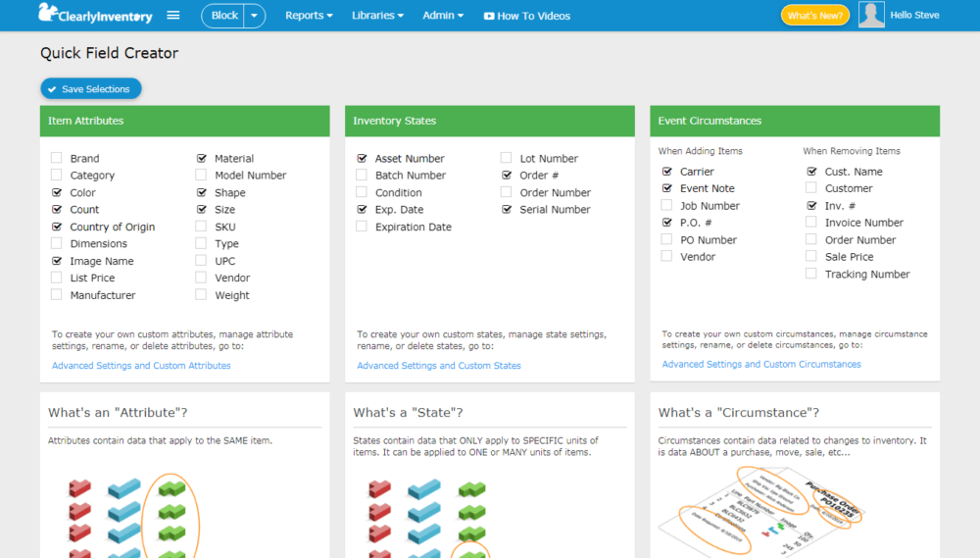Open Advanced Settings and Custom Attributes link

(x=141, y=366)
